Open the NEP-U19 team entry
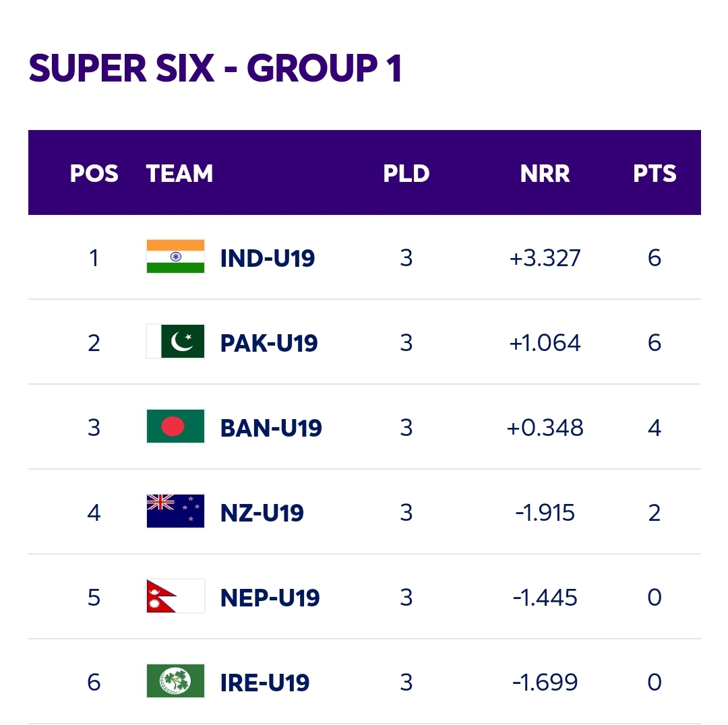This screenshot has width=728, height=725. click(270, 598)
